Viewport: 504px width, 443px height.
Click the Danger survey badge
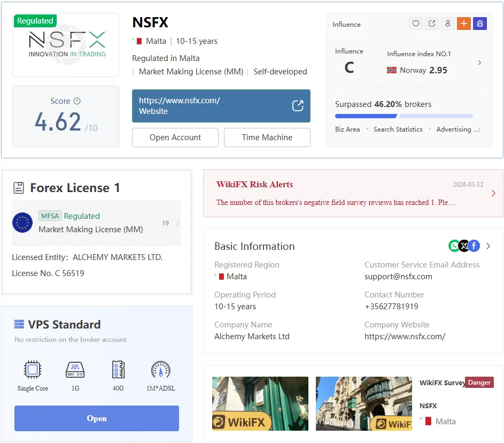[x=479, y=383]
